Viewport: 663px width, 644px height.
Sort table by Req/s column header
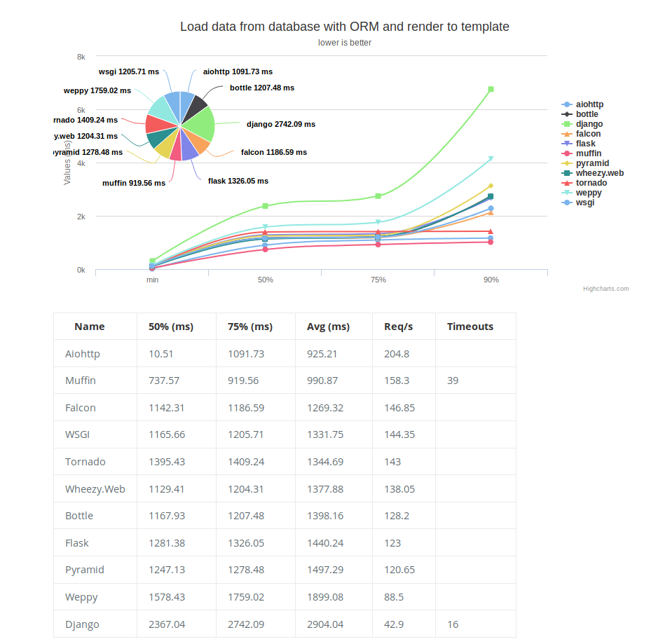pyautogui.click(x=398, y=327)
